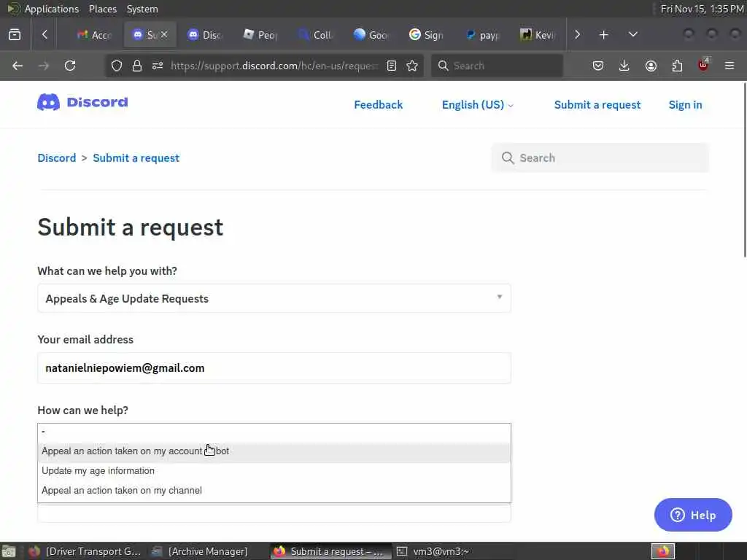List all tabs dropdown arrow
The image size is (747, 560).
coord(633,35)
